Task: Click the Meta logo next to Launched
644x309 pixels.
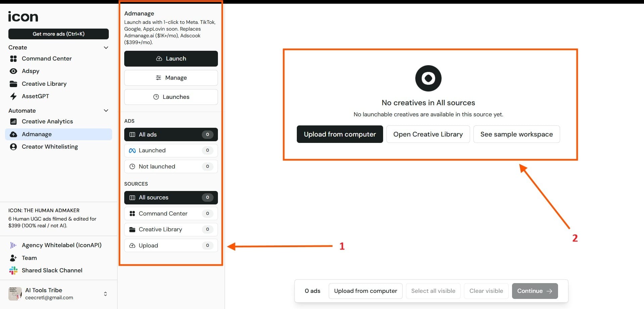Action: click(132, 151)
